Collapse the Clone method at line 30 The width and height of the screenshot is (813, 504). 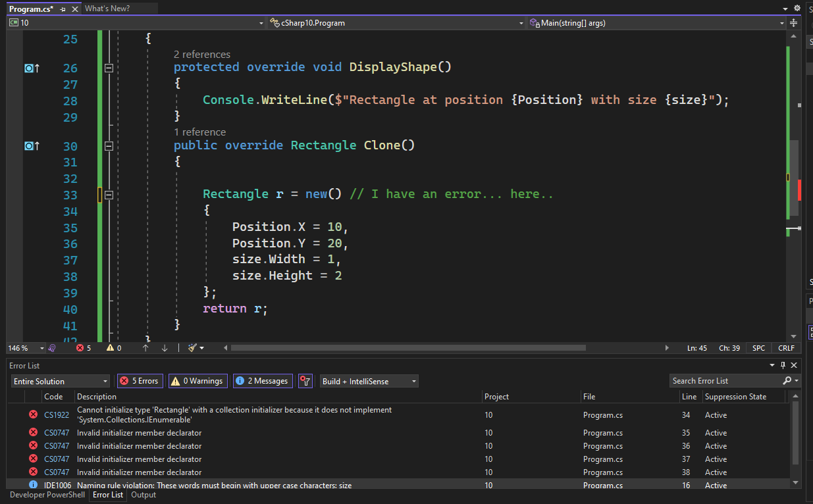pyautogui.click(x=109, y=146)
